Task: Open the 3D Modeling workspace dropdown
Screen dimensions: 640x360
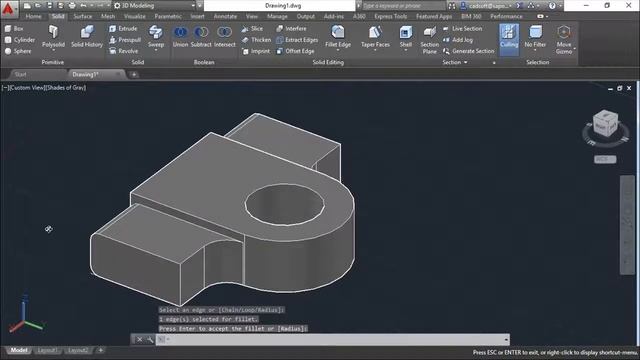Action: click(x=156, y=6)
